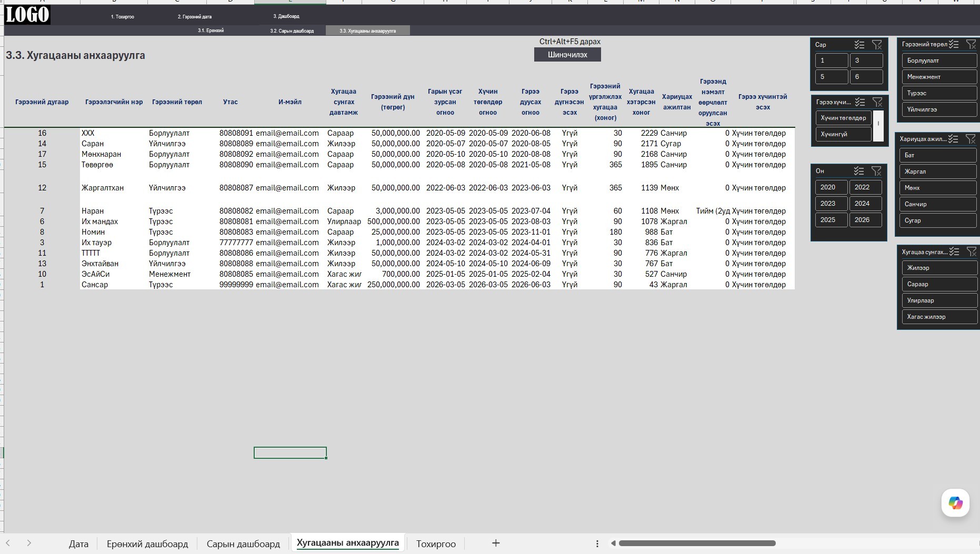Toggle month 5 in the Сар slicer

(x=832, y=77)
